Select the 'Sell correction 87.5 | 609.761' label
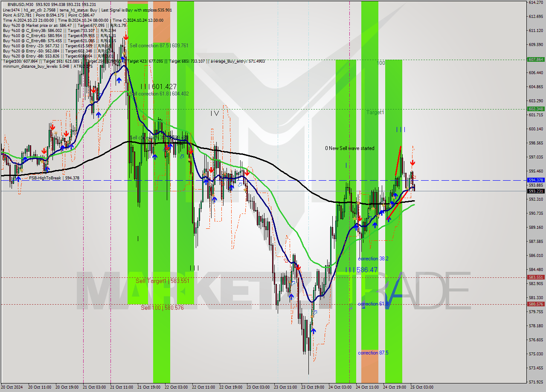This screenshot has height=392, width=546. [x=159, y=45]
